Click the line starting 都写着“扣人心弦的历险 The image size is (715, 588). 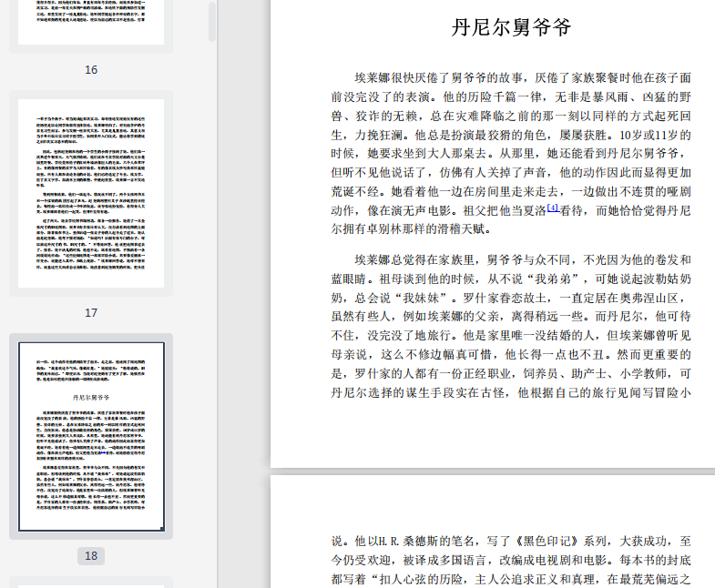511,579
